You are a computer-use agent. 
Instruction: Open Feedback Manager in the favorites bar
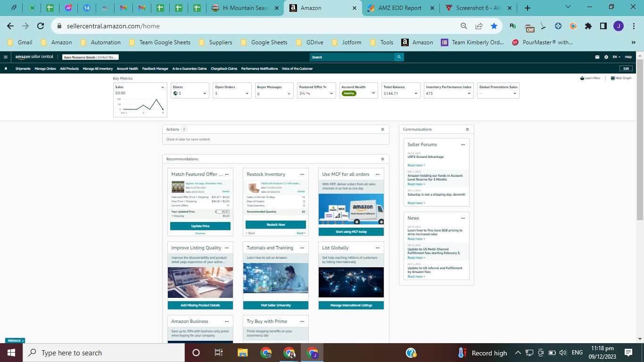pos(155,69)
